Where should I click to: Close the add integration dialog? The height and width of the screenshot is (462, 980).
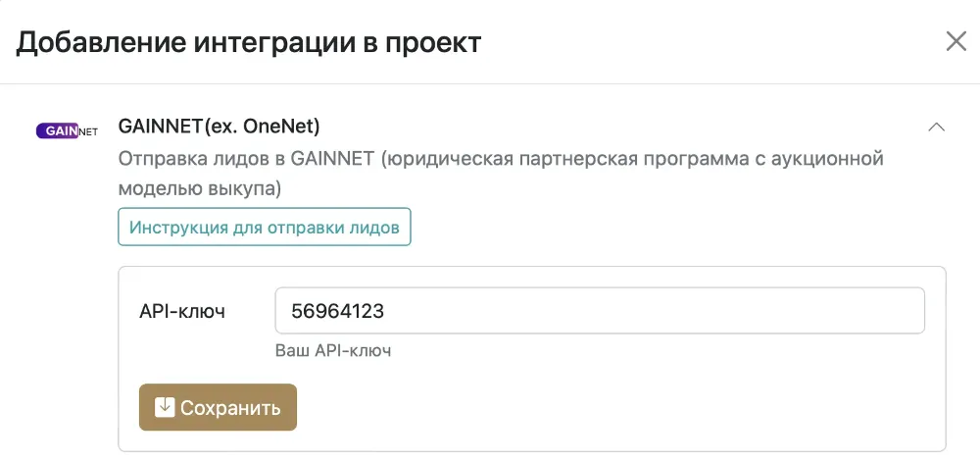click(x=955, y=41)
